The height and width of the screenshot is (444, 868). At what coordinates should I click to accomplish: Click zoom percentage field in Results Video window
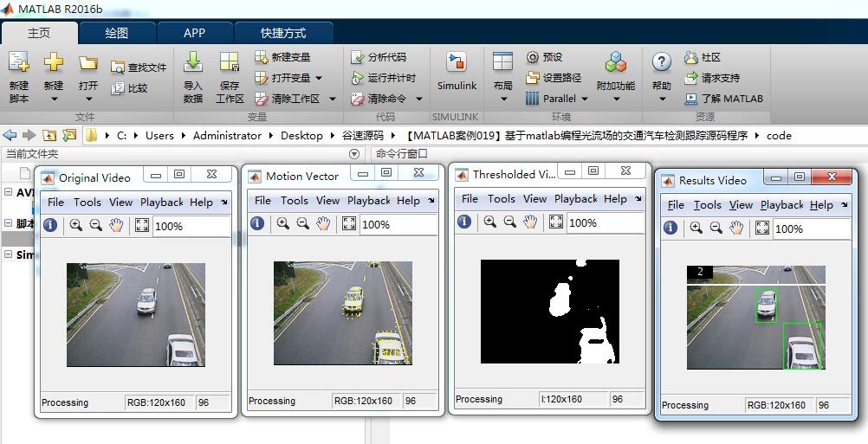pos(812,228)
